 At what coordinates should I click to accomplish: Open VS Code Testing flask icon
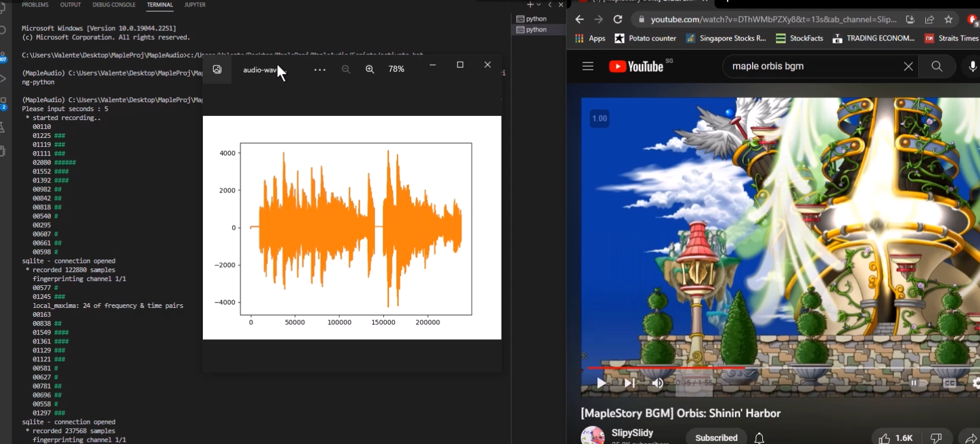pyautogui.click(x=2, y=127)
